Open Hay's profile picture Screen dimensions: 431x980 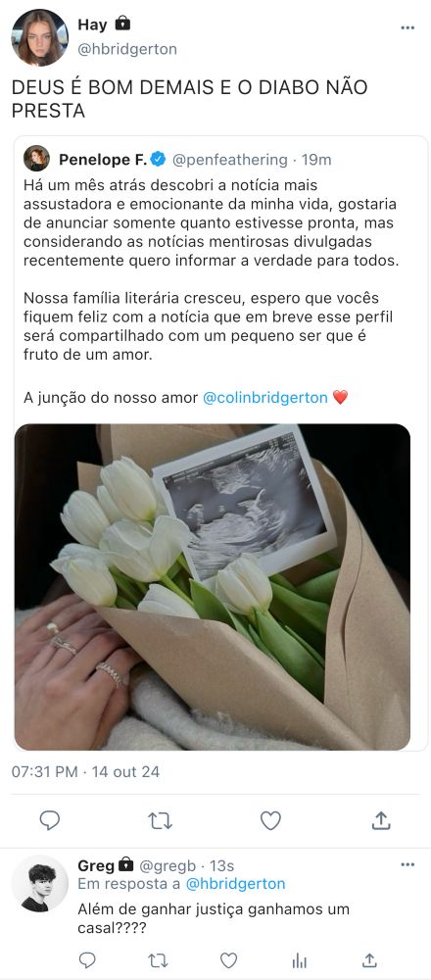[x=39, y=37]
